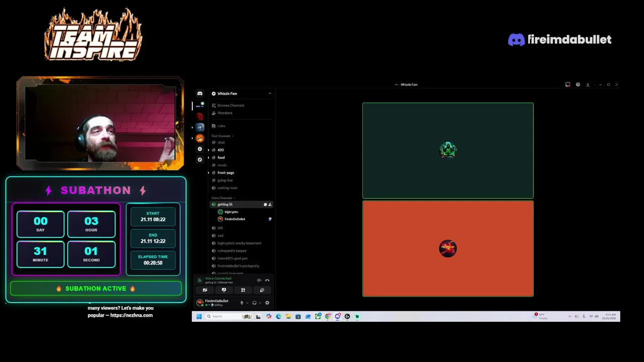Start an activity with the apps grid button
Viewport: 644px width, 362px height.
pos(243,290)
